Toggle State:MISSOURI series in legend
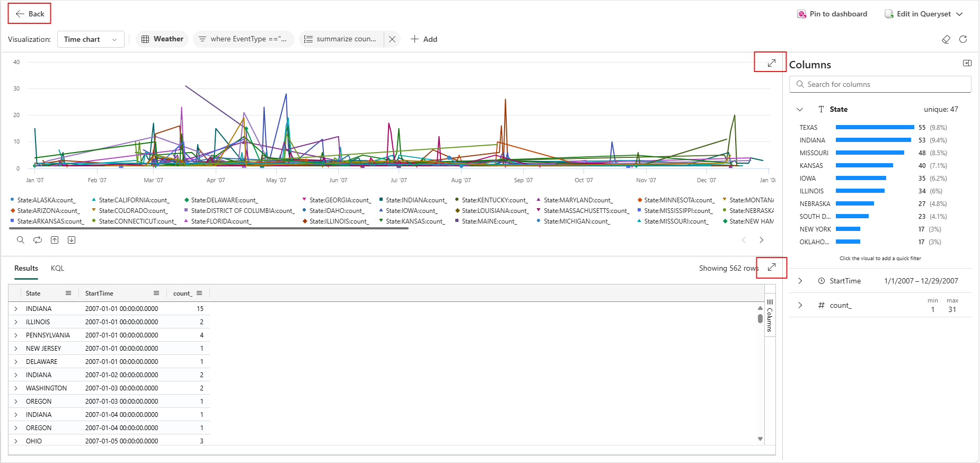This screenshot has width=980, height=463. coord(672,221)
